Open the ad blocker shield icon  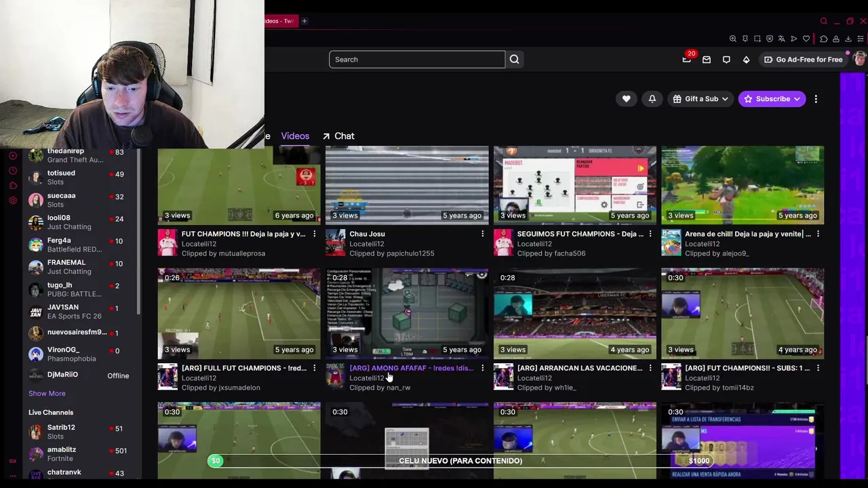tap(770, 39)
